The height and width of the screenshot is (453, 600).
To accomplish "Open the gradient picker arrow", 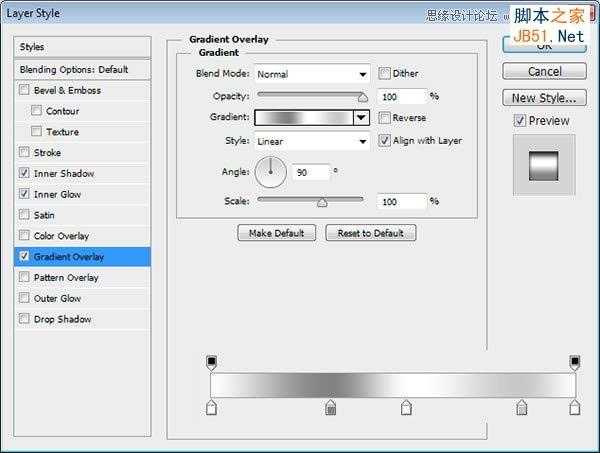I will tap(361, 117).
